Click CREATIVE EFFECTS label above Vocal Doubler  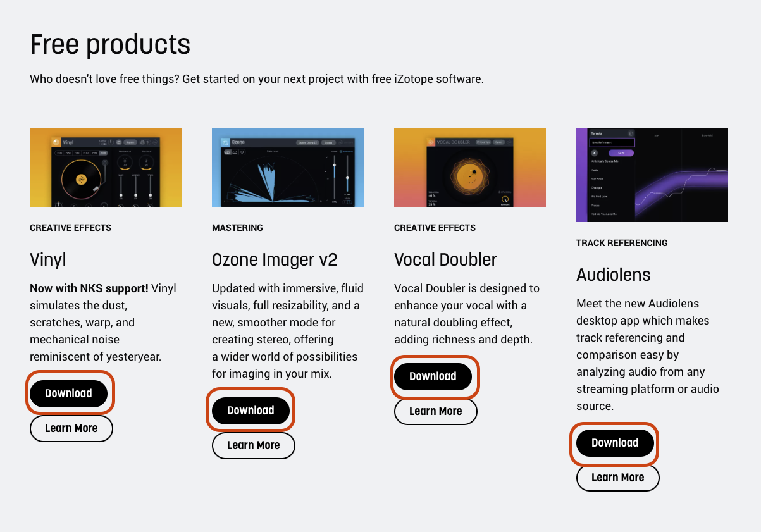click(x=435, y=228)
